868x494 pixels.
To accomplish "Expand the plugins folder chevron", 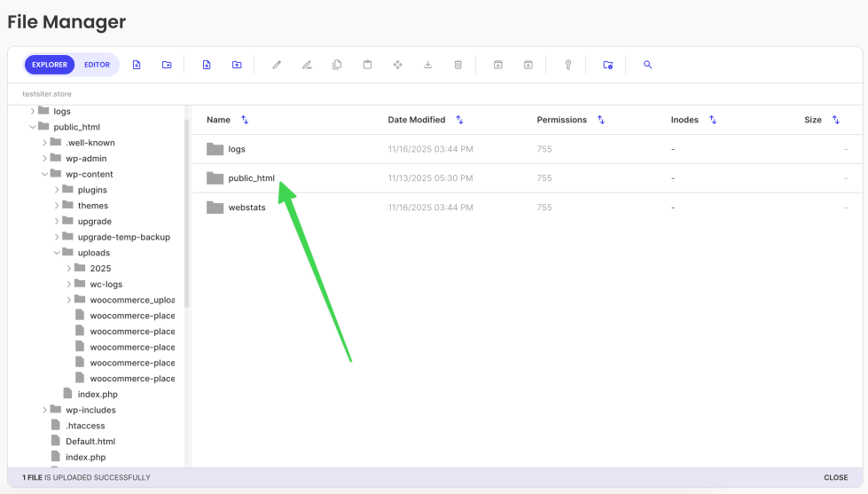I will pyautogui.click(x=58, y=190).
